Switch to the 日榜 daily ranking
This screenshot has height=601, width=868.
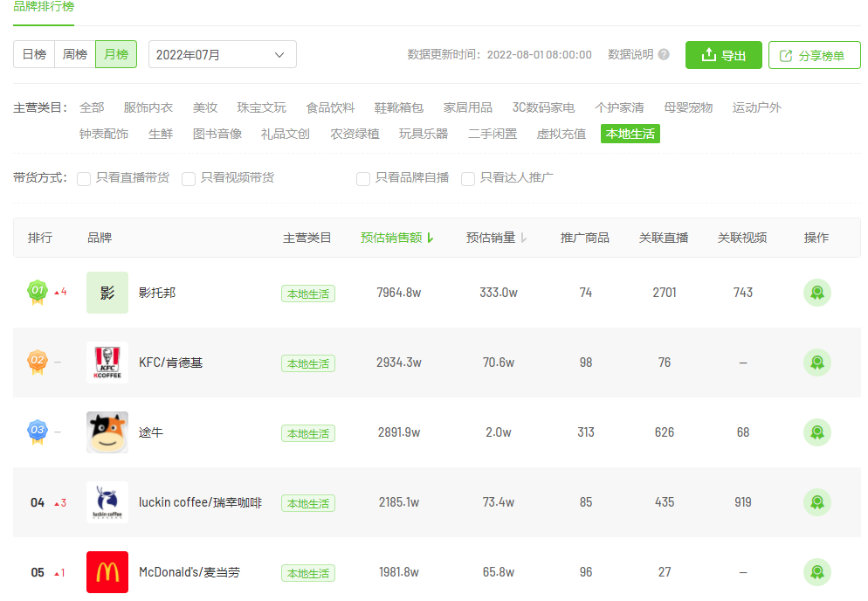click(x=34, y=54)
